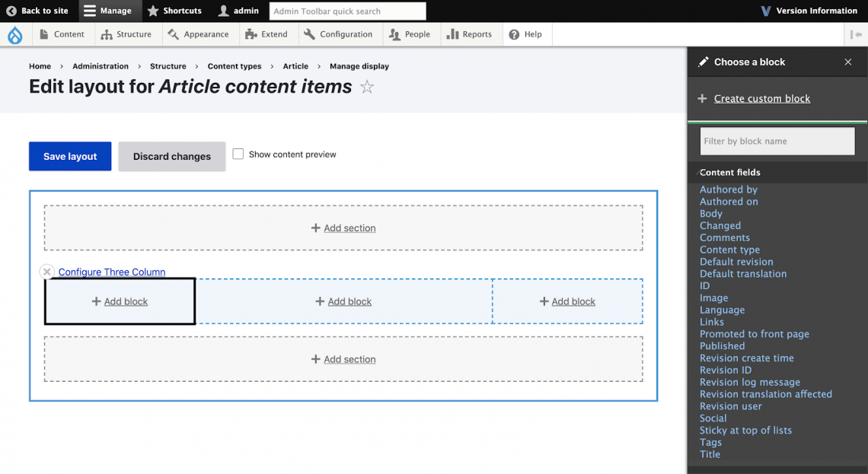The height and width of the screenshot is (474, 868).
Task: Click the Save layout button
Action: 70,156
